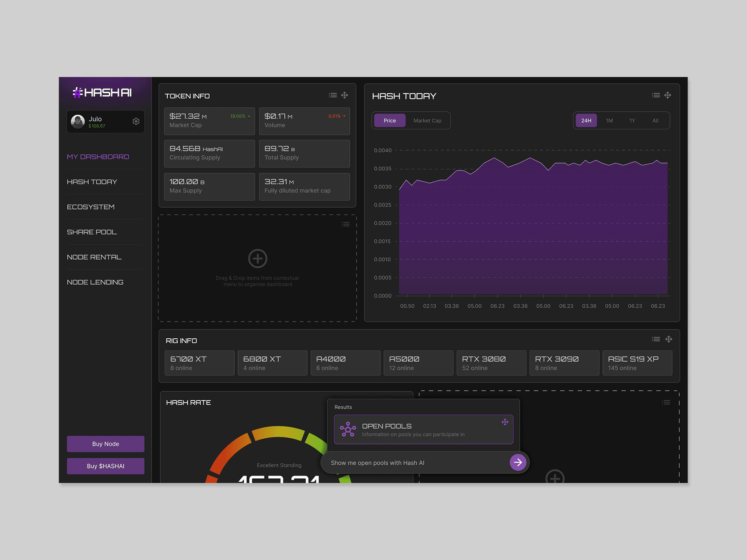747x560 pixels.
Task: Click the HashAI logo
Action: click(102, 93)
